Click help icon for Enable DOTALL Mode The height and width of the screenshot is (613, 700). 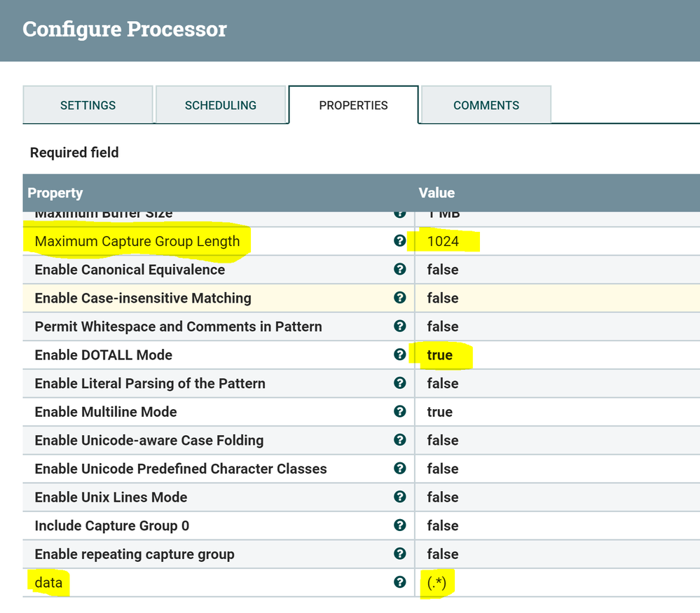coord(399,354)
